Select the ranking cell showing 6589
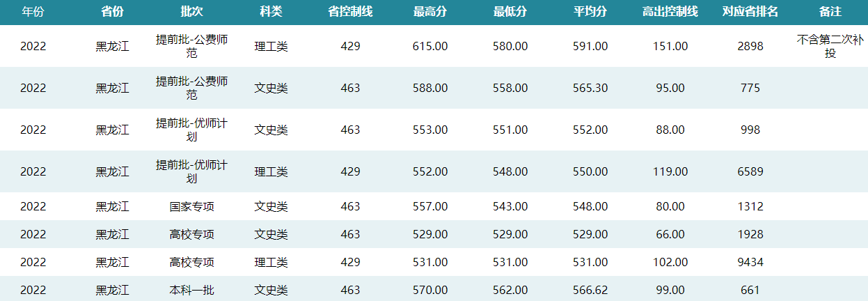The image size is (868, 301). coord(750,171)
